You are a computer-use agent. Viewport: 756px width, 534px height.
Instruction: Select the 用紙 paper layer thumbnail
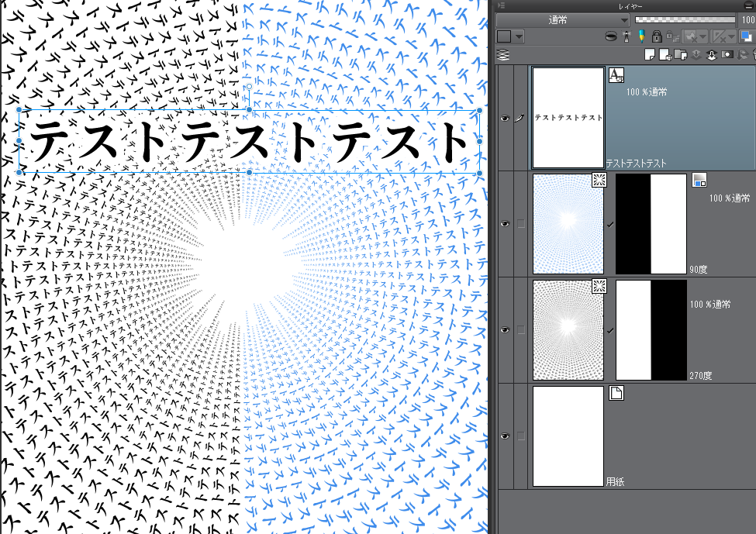tap(568, 436)
